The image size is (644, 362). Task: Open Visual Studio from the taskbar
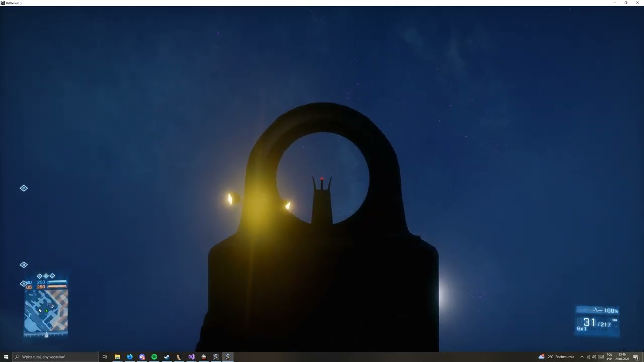click(191, 357)
